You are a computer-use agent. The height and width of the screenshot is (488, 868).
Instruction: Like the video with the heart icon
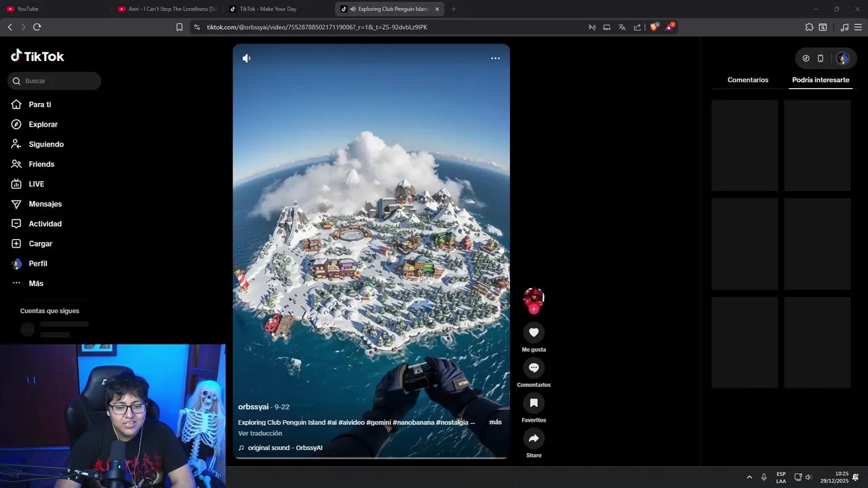tap(534, 332)
